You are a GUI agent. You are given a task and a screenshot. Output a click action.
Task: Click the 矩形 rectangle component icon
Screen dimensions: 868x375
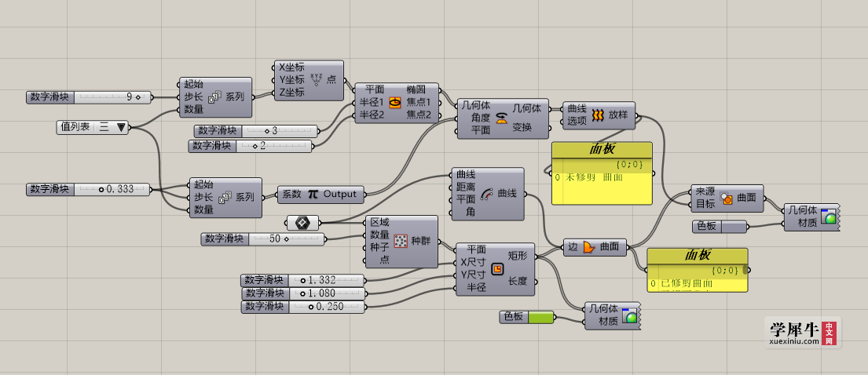pos(497,269)
